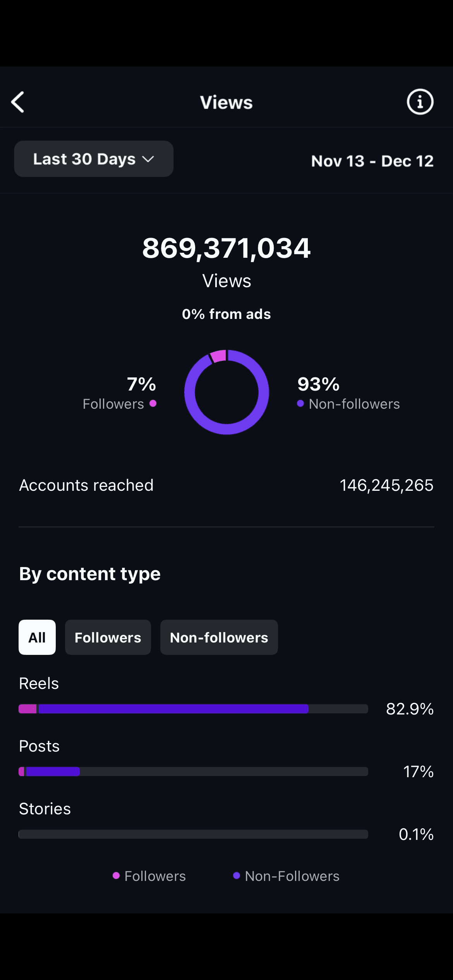This screenshot has height=980, width=453.
Task: Click the chevron next to Last 30 Days
Action: point(148,159)
